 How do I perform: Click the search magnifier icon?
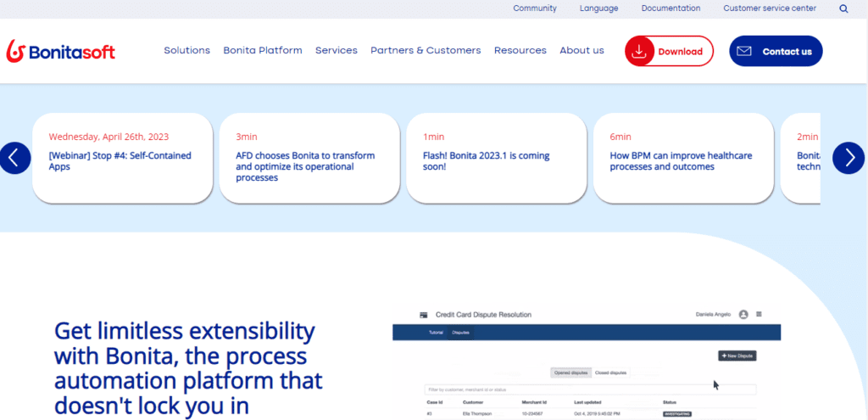click(x=843, y=8)
